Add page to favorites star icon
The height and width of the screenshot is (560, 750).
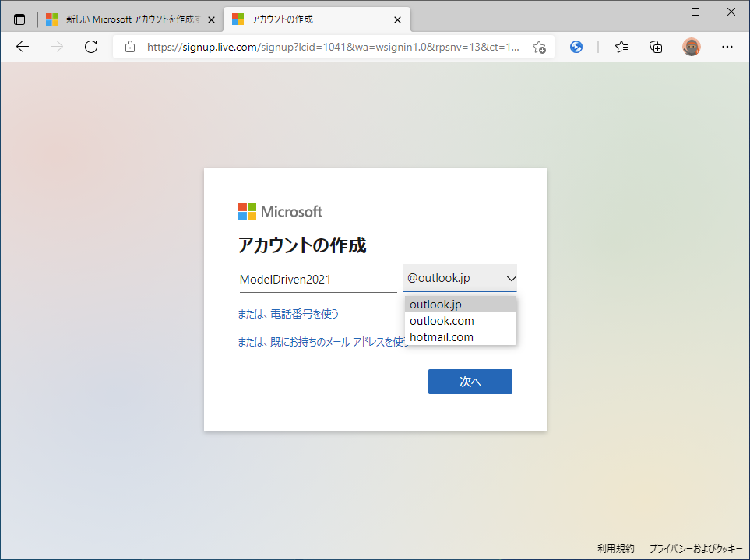coord(539,47)
